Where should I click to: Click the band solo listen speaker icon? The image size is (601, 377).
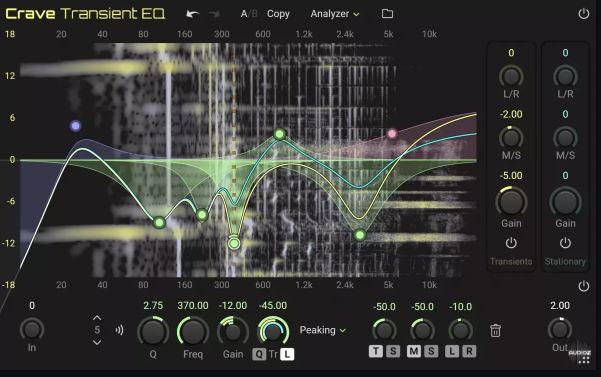point(119,330)
